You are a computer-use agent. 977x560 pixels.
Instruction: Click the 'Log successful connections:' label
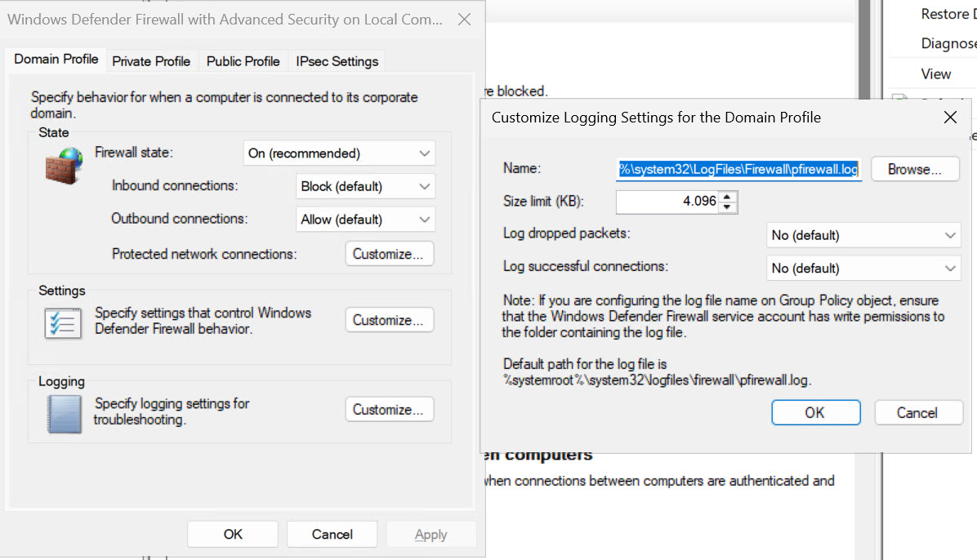(x=585, y=266)
